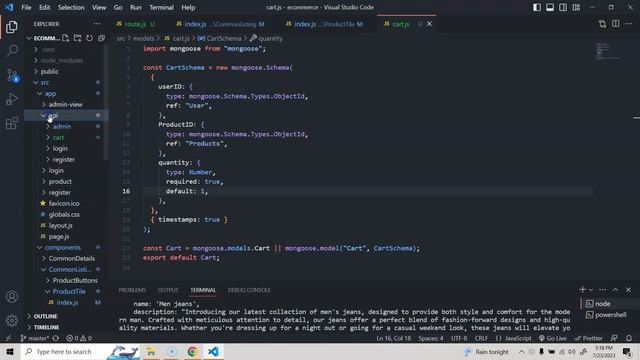
Task: Open the master branch indicator
Action: [x=34, y=338]
